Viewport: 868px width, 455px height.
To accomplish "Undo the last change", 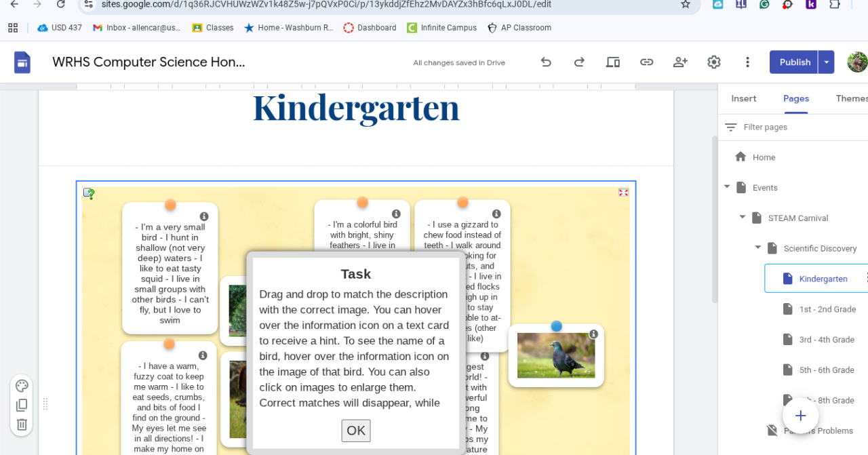I will click(x=546, y=62).
